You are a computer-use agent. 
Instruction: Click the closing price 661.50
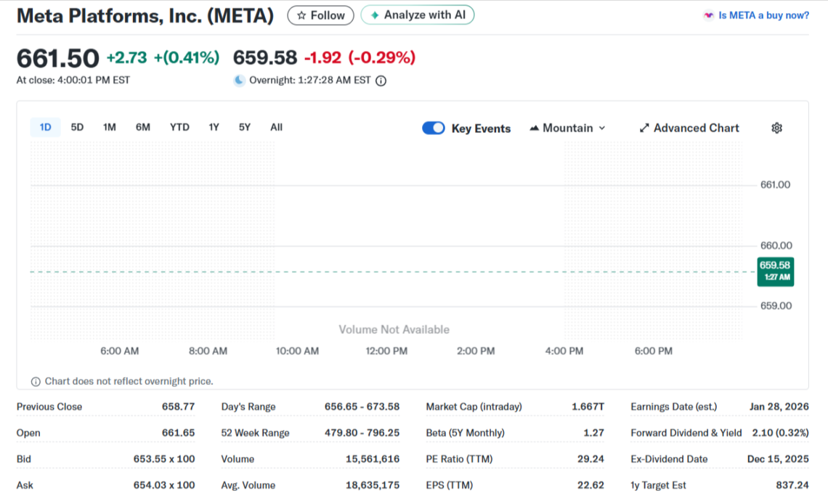(57, 58)
